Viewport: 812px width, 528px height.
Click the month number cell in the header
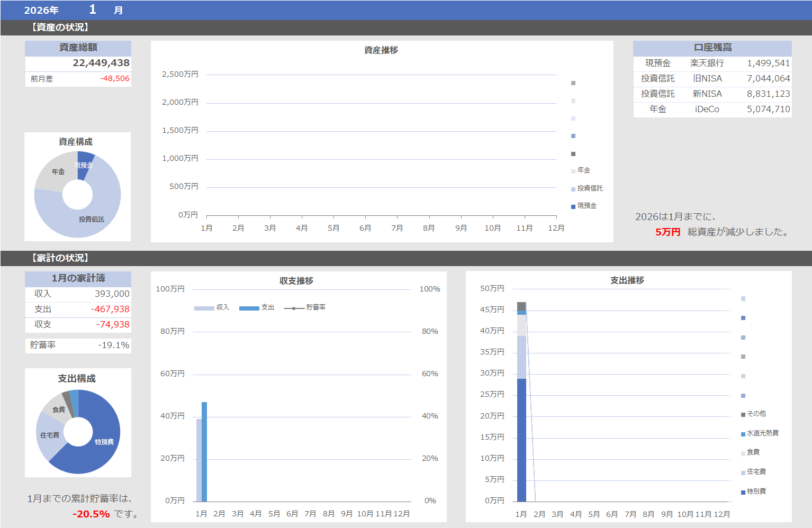click(93, 10)
